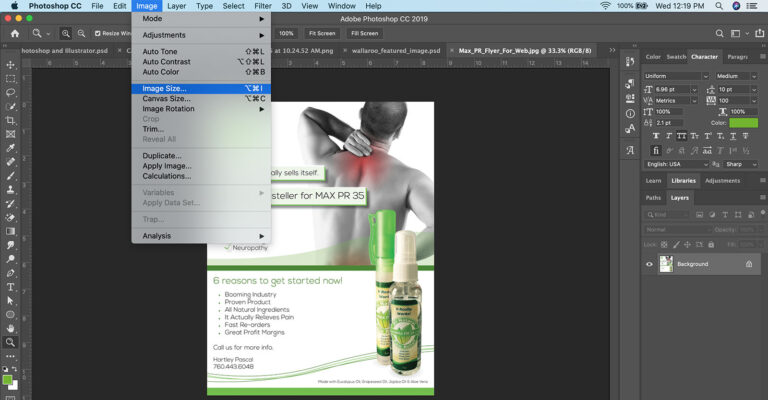Open the kerning Metrics dropdown
Image resolution: width=768 pixels, height=400 pixels.
[694, 100]
